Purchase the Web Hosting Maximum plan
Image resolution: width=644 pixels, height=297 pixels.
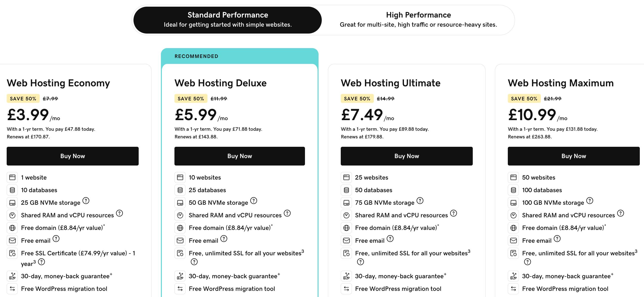pyautogui.click(x=573, y=156)
